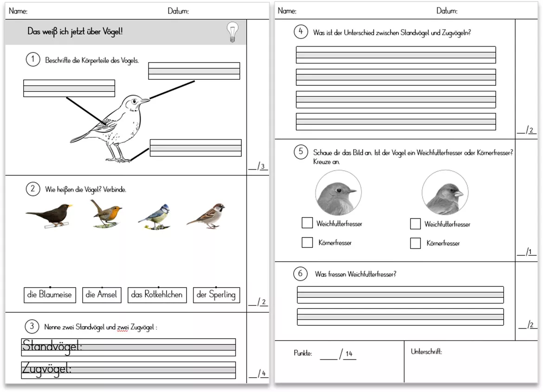Check Körnerfresser box under the left bird
This screenshot has width=543, height=392.
[307, 242]
